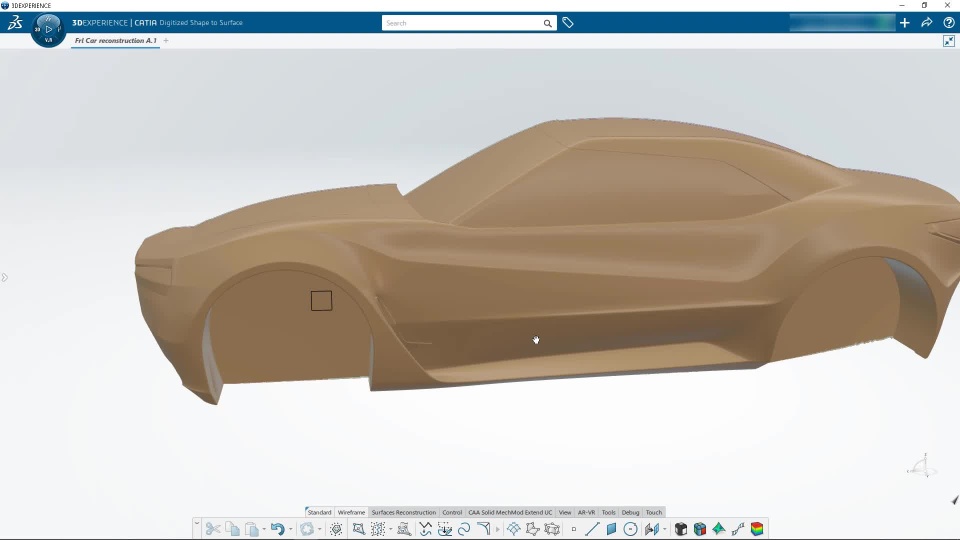The image size is (960, 540).
Task: Click the Share arrow icon
Action: point(927,23)
